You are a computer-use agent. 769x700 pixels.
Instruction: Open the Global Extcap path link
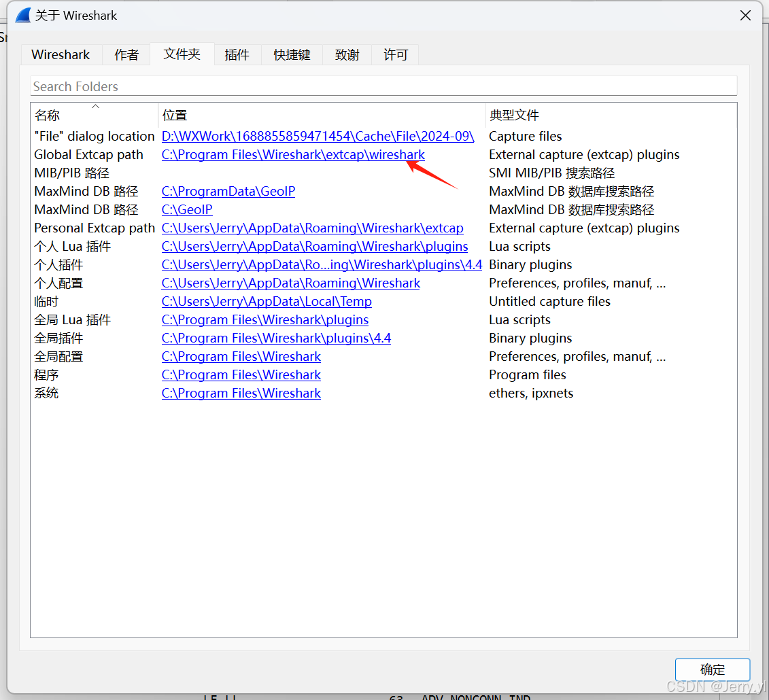pyautogui.click(x=293, y=155)
